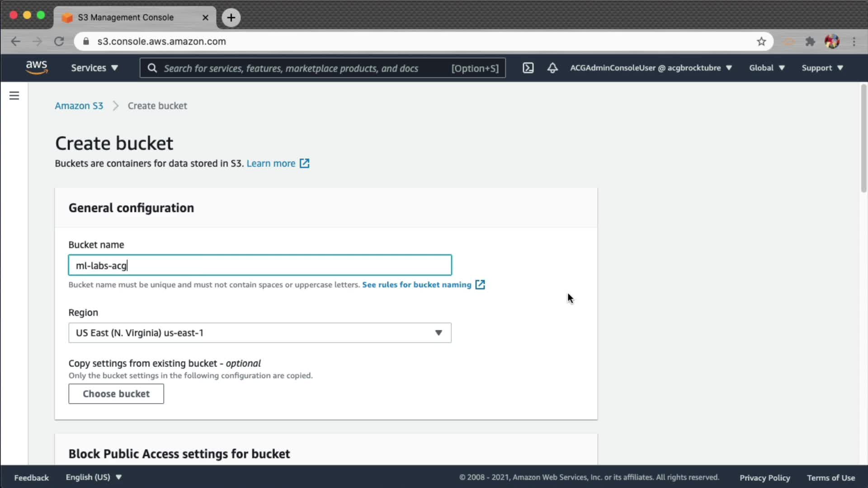Click the Bucket name input field

pyautogui.click(x=259, y=265)
